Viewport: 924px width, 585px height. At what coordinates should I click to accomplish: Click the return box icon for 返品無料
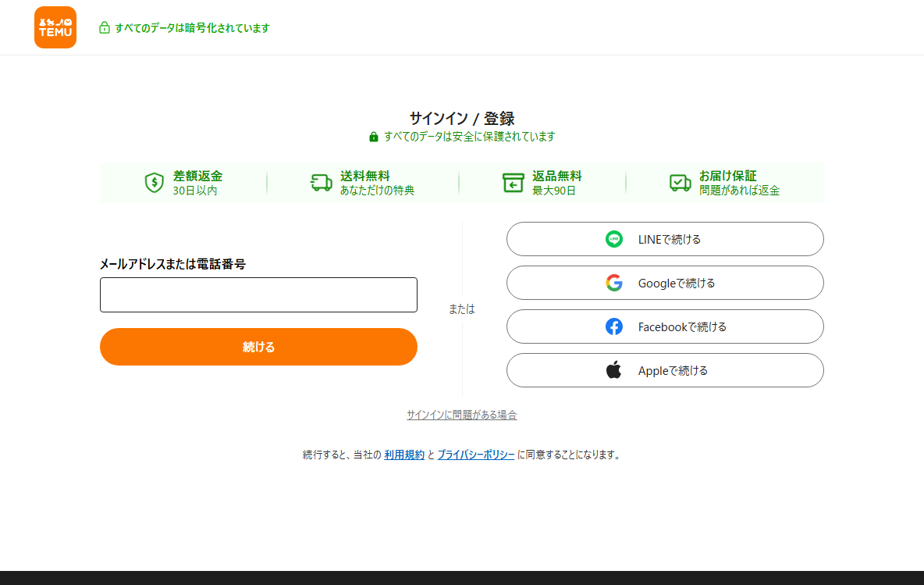[514, 183]
